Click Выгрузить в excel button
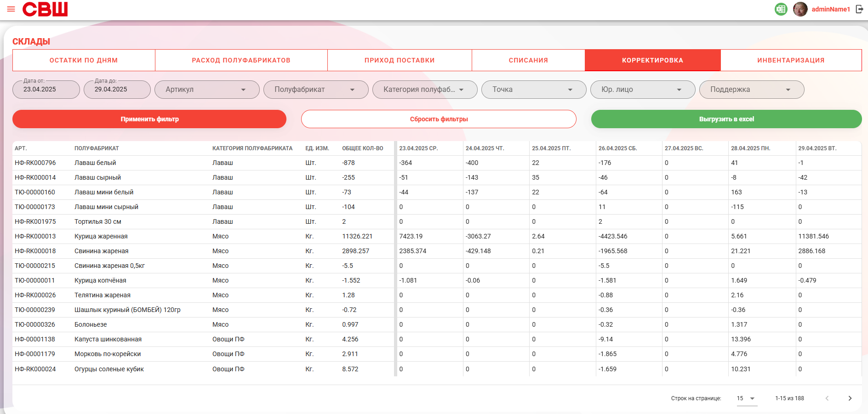 [726, 119]
